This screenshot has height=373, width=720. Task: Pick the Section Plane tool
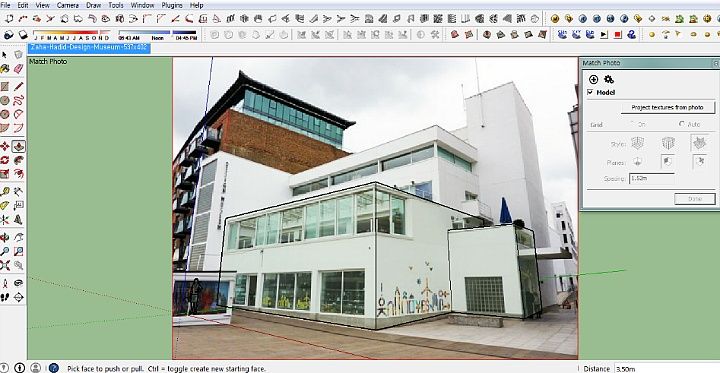(x=18, y=297)
